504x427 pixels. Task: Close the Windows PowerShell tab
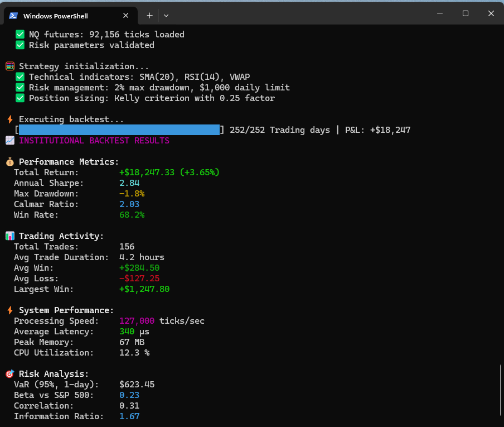point(125,16)
